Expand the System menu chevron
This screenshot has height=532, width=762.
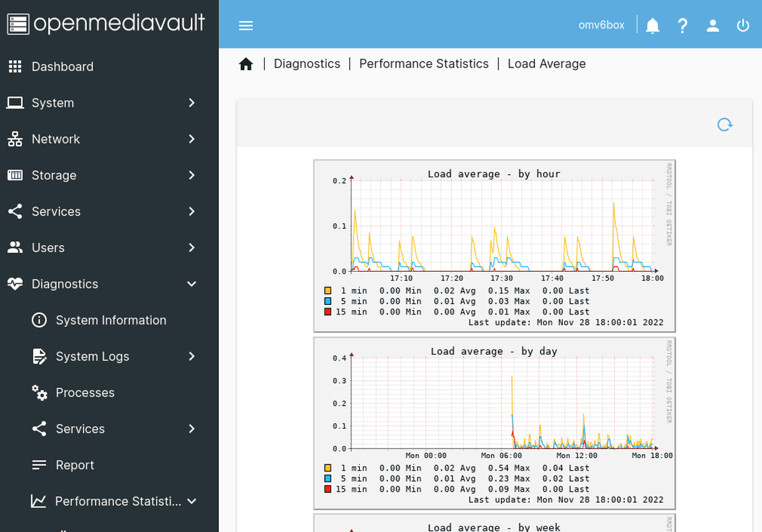tap(192, 103)
